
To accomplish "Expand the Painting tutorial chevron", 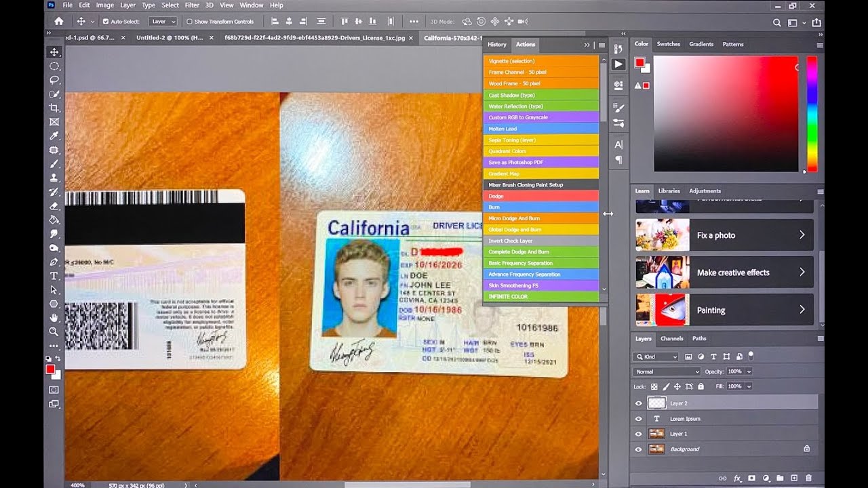I will tap(802, 310).
